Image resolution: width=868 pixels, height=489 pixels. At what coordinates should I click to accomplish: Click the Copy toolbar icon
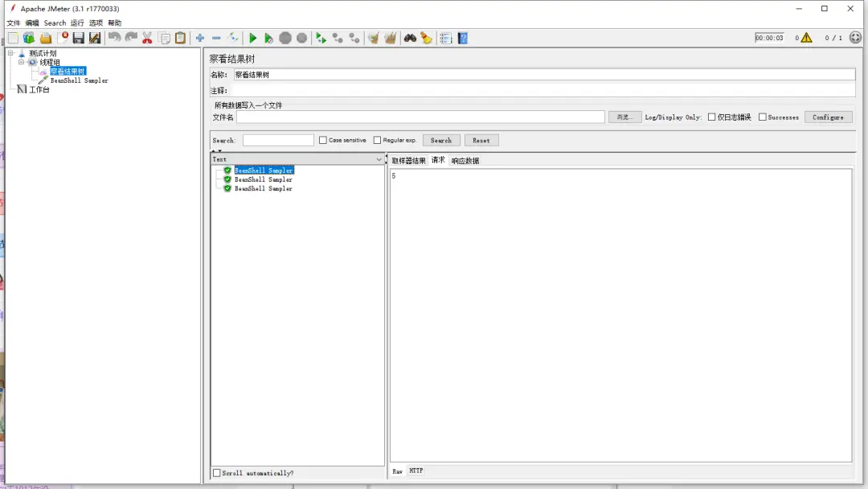point(165,38)
